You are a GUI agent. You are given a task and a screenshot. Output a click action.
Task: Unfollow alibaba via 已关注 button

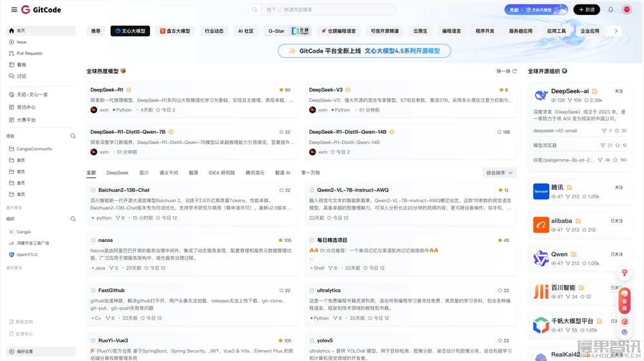pos(617,221)
